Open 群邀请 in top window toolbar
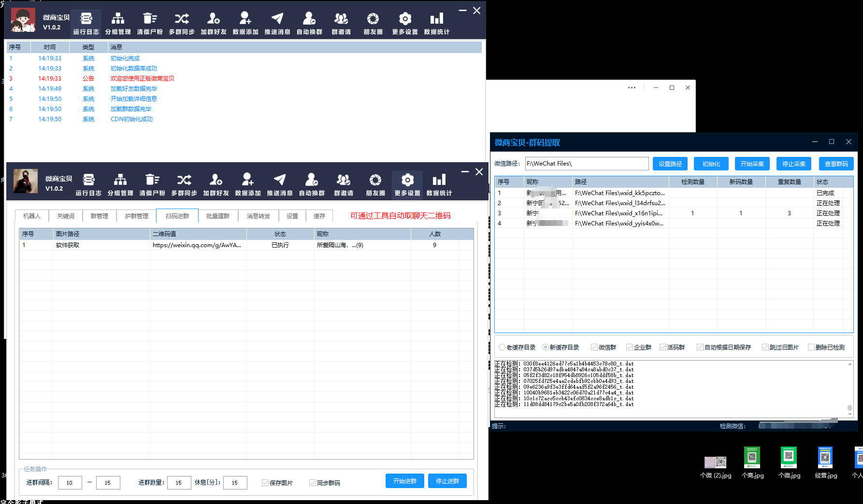The width and height of the screenshot is (863, 504). (341, 24)
